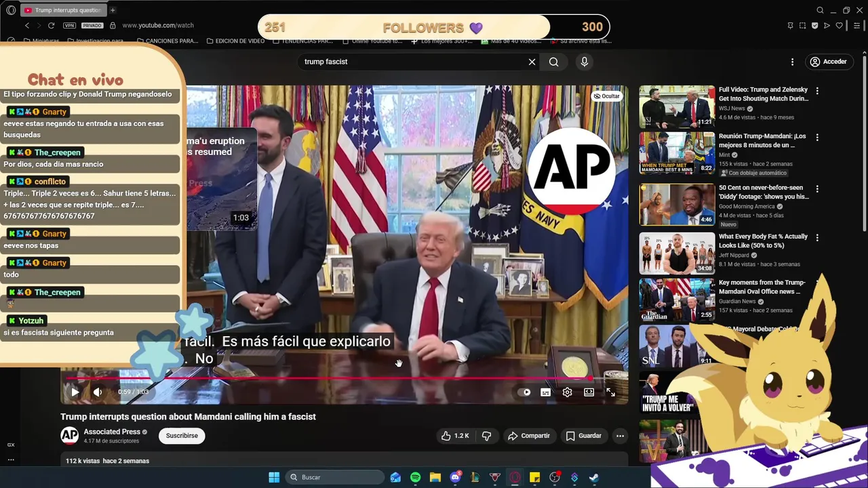Open the player settings gear
Image resolution: width=868 pixels, height=488 pixels.
click(x=567, y=392)
